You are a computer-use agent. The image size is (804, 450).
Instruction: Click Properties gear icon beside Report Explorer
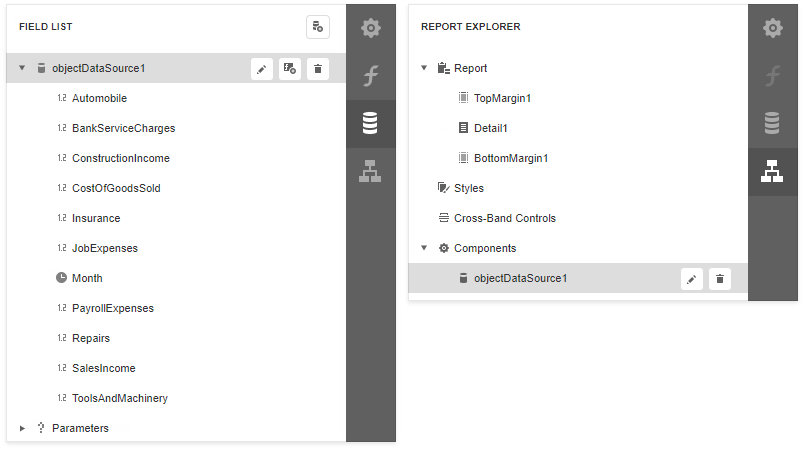pos(772,28)
